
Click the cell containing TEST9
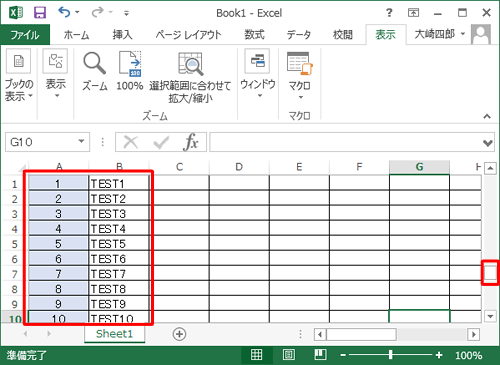point(119,304)
